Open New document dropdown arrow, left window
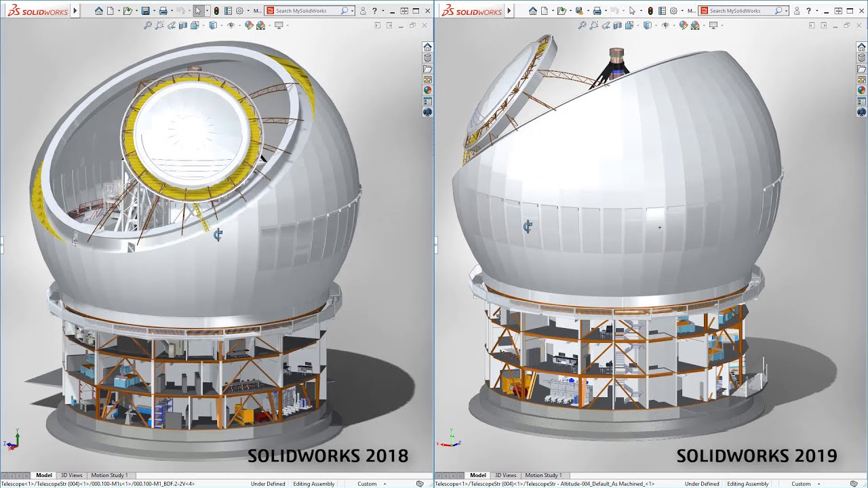This screenshot has width=868, height=488. [x=119, y=11]
